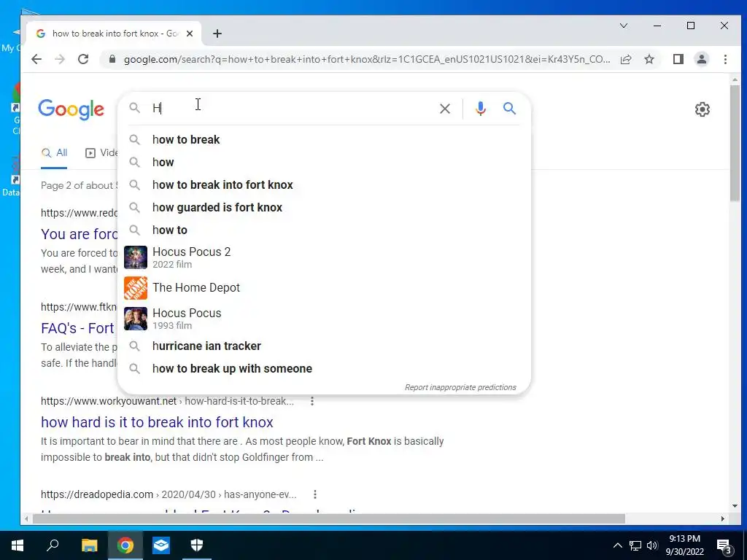Select 'hurricane ian tracker' suggestion
The height and width of the screenshot is (560, 747).
pos(324,346)
